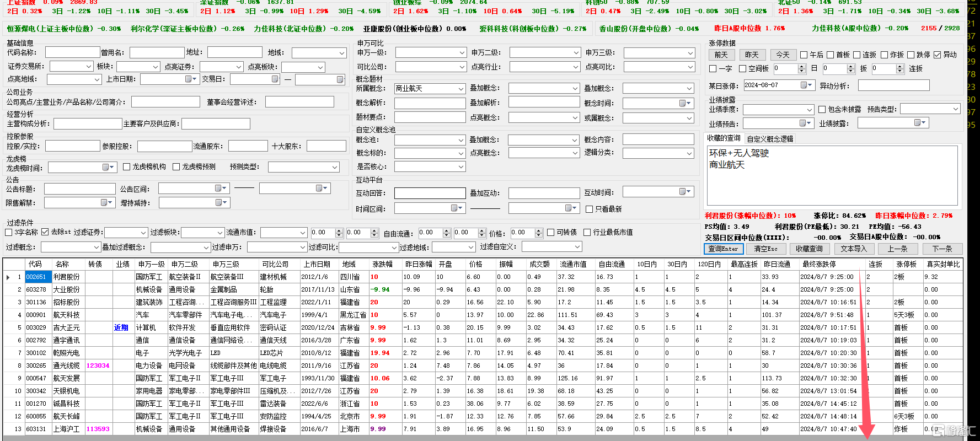The image size is (980, 441).
Task: Expand the 申万三级 combo box
Action: [x=690, y=52]
